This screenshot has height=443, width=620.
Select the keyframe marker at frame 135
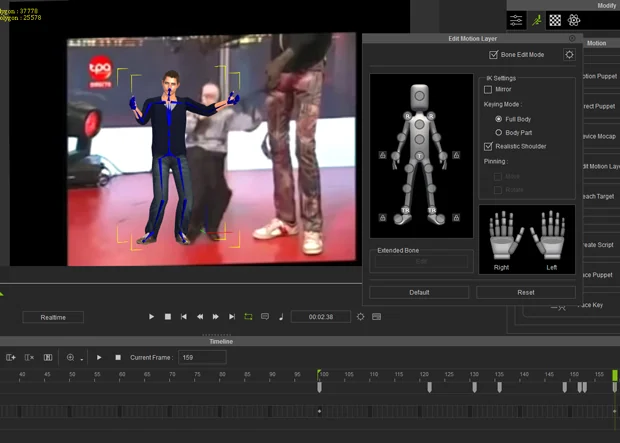tap(499, 387)
